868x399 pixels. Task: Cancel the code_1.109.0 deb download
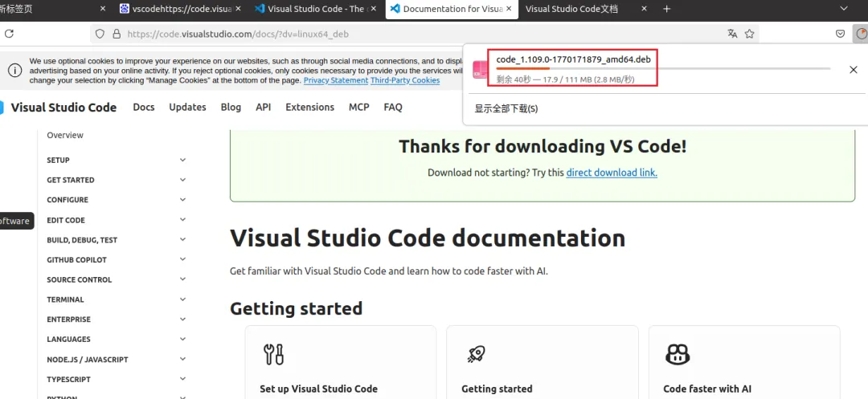[854, 70]
